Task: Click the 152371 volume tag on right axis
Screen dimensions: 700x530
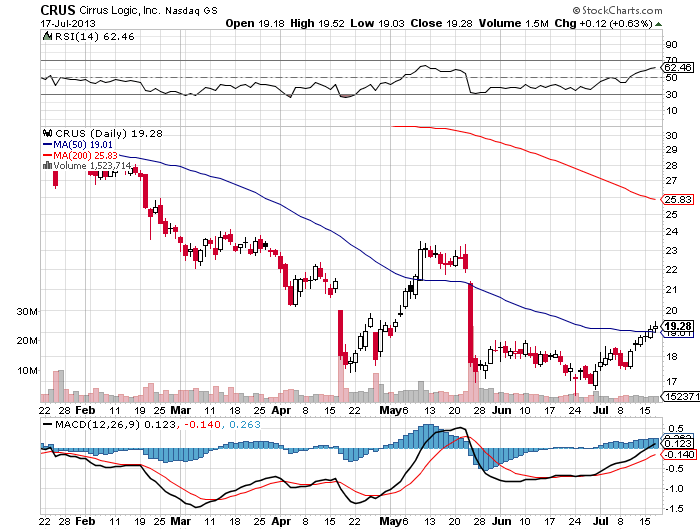Action: pos(681,396)
